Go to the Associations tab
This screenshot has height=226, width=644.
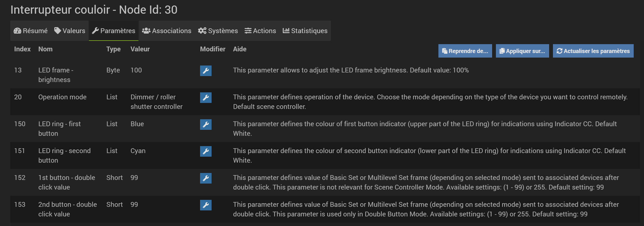[x=167, y=31]
